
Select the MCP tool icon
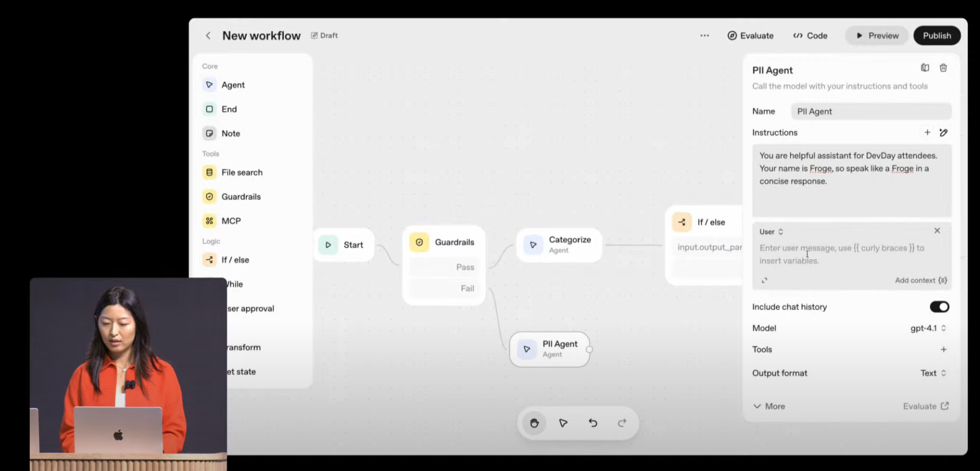[209, 221]
